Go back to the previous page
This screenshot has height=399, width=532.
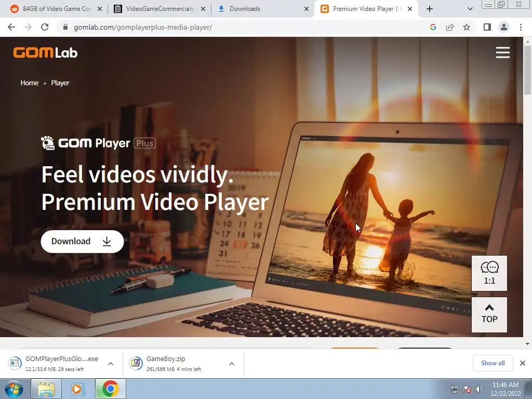pyautogui.click(x=11, y=27)
